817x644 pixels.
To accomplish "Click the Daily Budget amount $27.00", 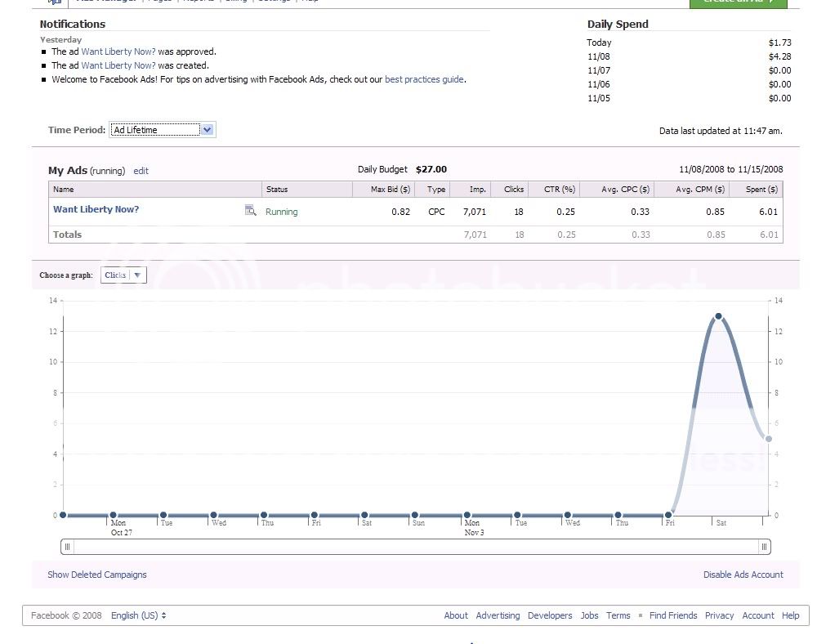I will 431,169.
